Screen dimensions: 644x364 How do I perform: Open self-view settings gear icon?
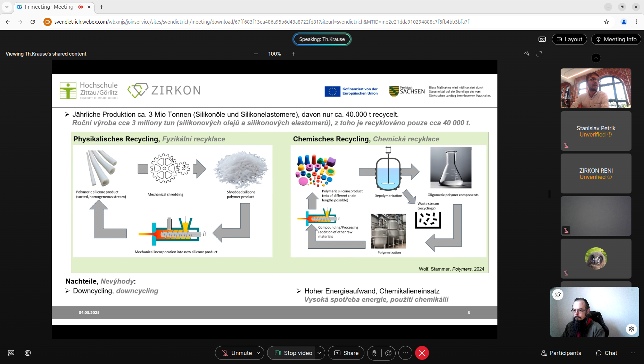coord(631,329)
